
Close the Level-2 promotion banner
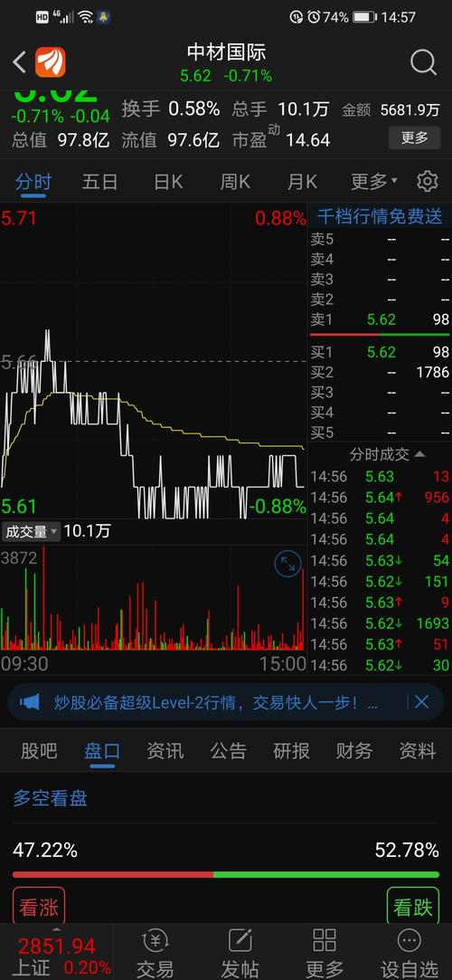click(421, 702)
